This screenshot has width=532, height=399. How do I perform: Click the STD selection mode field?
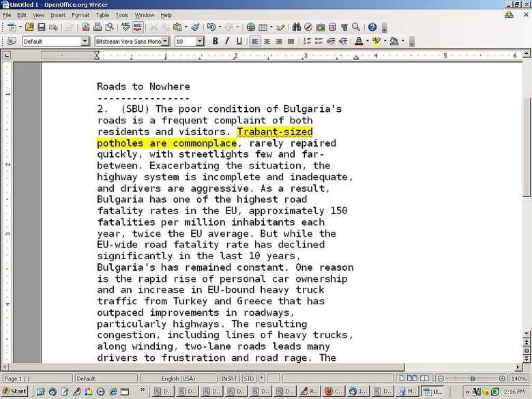click(249, 379)
